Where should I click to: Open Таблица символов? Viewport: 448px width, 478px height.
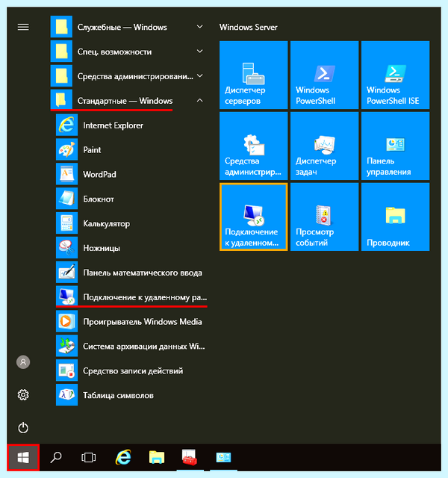pyautogui.click(x=131, y=396)
